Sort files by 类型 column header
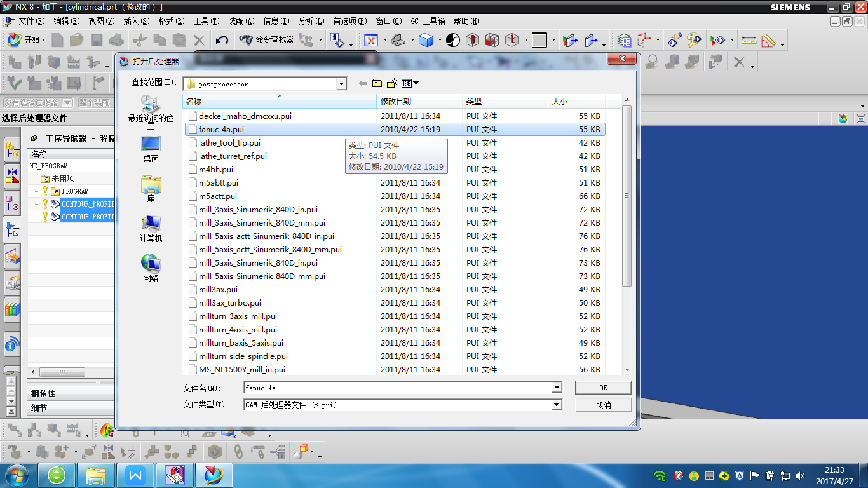Image resolution: width=868 pixels, height=488 pixels. (505, 101)
